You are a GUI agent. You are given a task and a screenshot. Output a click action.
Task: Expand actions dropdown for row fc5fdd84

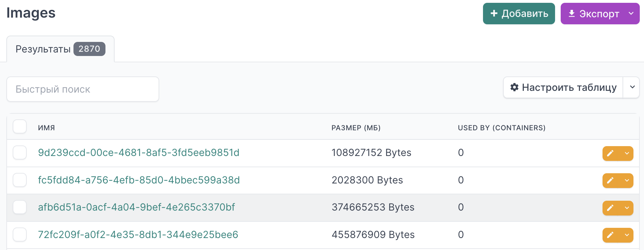(x=627, y=180)
